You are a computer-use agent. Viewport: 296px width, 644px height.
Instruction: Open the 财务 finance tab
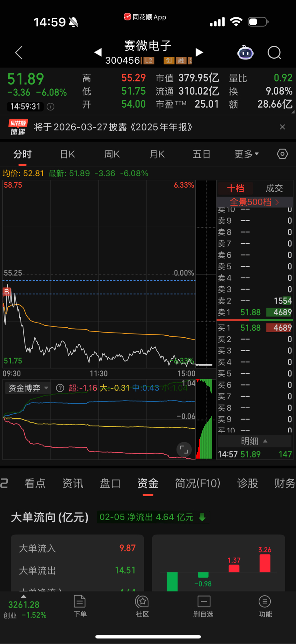[285, 483]
